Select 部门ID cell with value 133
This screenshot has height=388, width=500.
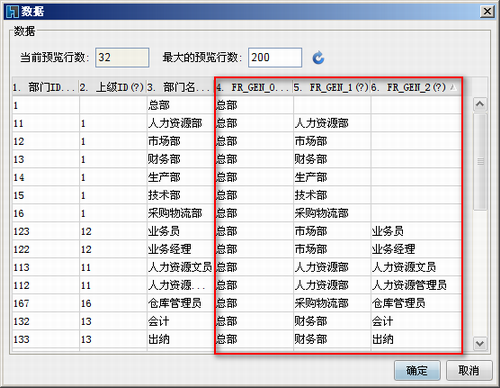[46, 340]
